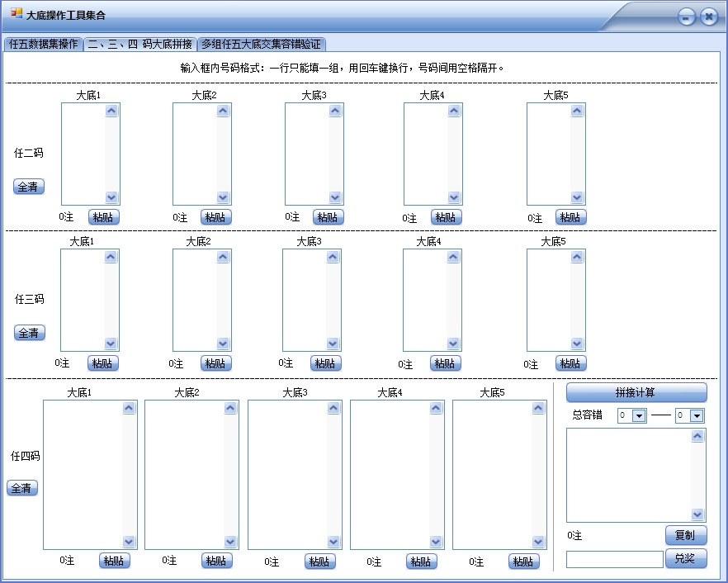Open the second 总容错 dropdown
The height and width of the screenshot is (583, 728).
tap(696, 416)
